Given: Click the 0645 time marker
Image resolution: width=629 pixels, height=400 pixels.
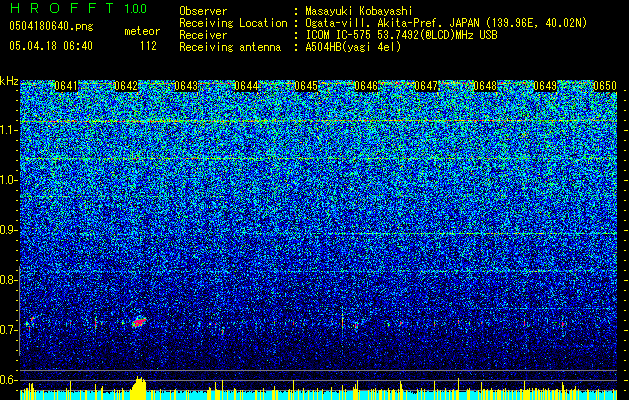Looking at the screenshot, I should (306, 86).
